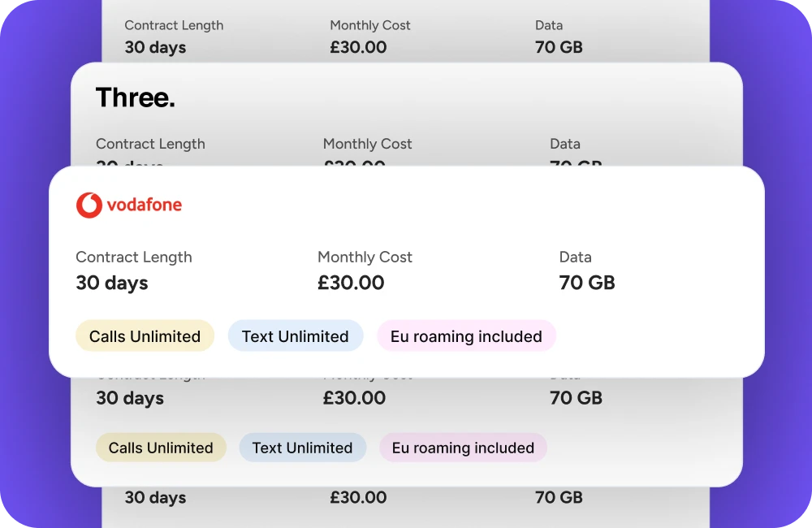Select Text Unlimited tag in Vodafone card
This screenshot has width=812, height=528.
pyautogui.click(x=295, y=336)
